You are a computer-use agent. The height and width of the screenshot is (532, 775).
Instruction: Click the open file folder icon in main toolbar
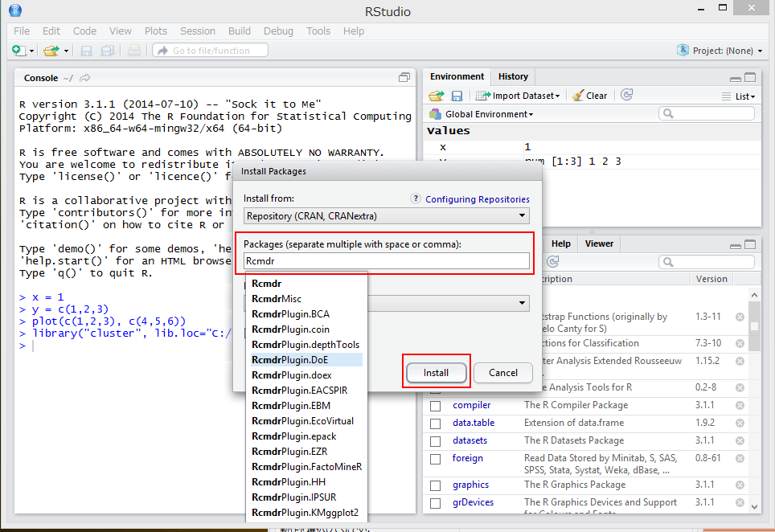[x=51, y=51]
